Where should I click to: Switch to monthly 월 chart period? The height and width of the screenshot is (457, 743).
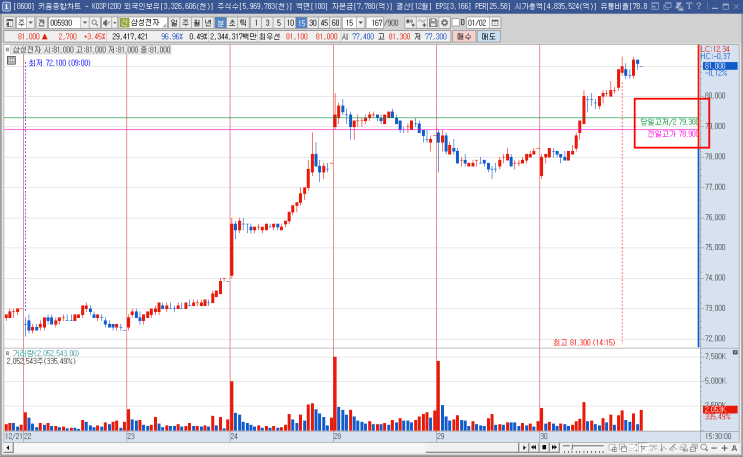196,23
